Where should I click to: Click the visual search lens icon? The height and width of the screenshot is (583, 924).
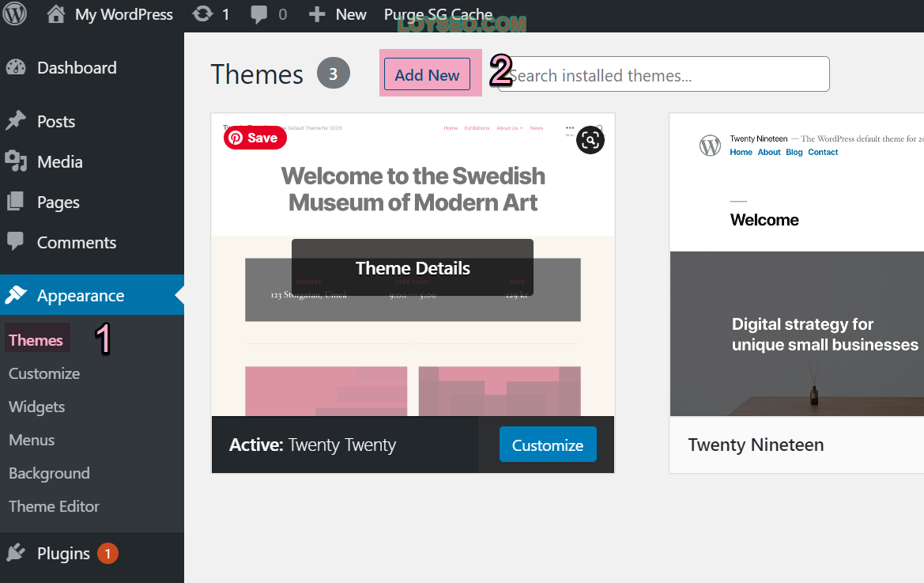pos(590,140)
